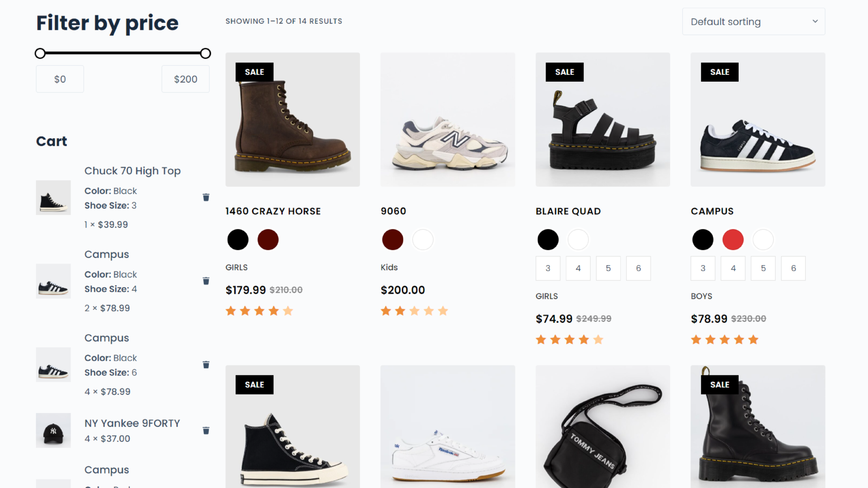Rate 1460 Crazy Horse five stars

click(x=288, y=311)
